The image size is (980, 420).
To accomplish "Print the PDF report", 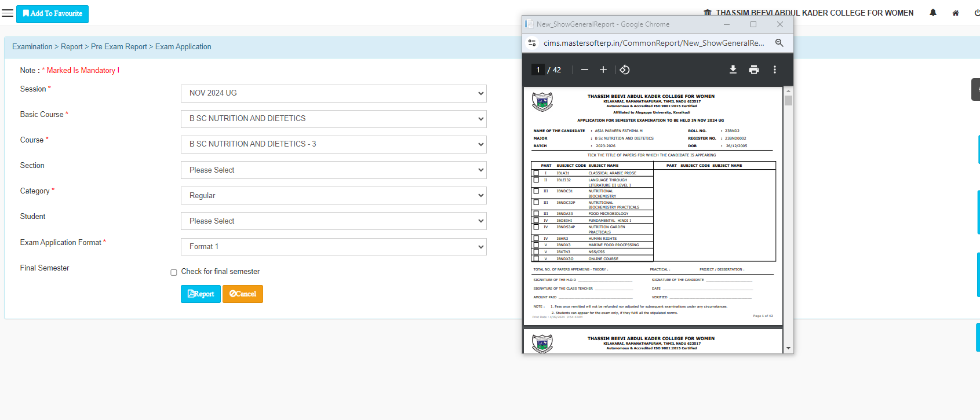I will click(x=753, y=70).
